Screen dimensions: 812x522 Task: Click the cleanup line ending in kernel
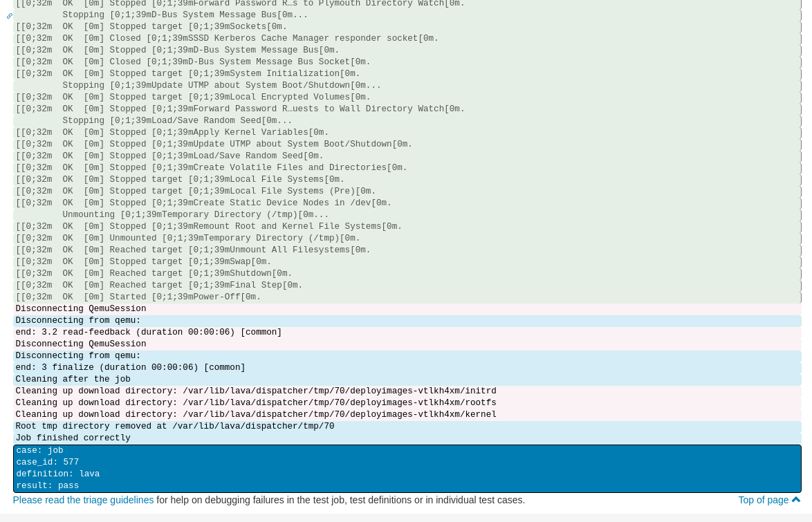click(407, 414)
